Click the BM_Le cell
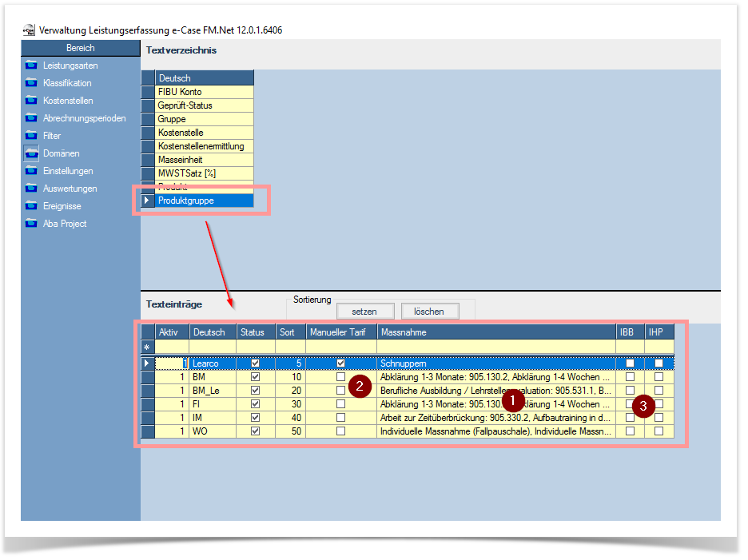This screenshot has width=748, height=560. (213, 391)
